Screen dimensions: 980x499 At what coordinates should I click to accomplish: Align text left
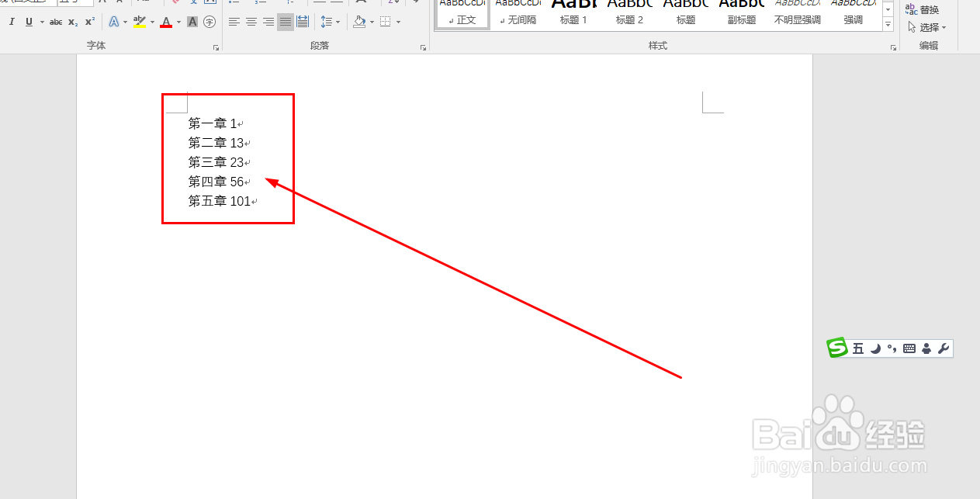tap(234, 22)
